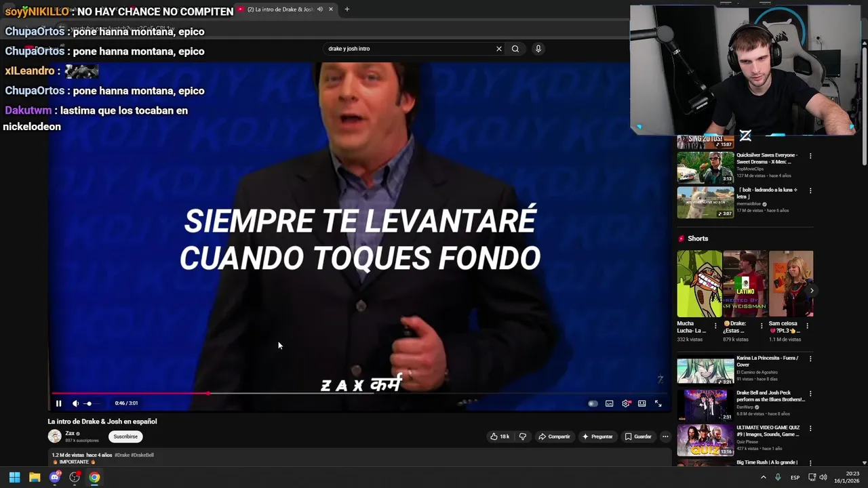Click the search magnifier button
868x488 pixels.
click(515, 49)
